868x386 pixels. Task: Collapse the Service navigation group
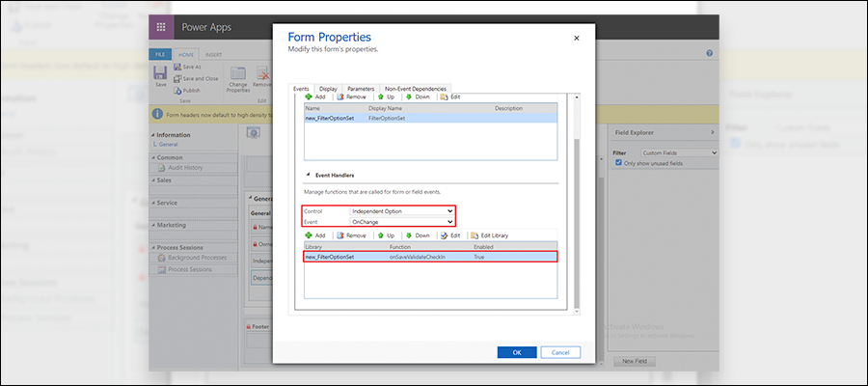tap(153, 203)
